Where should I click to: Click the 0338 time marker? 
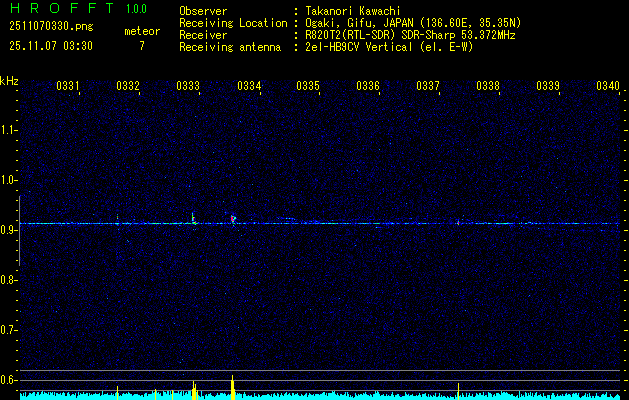click(488, 86)
